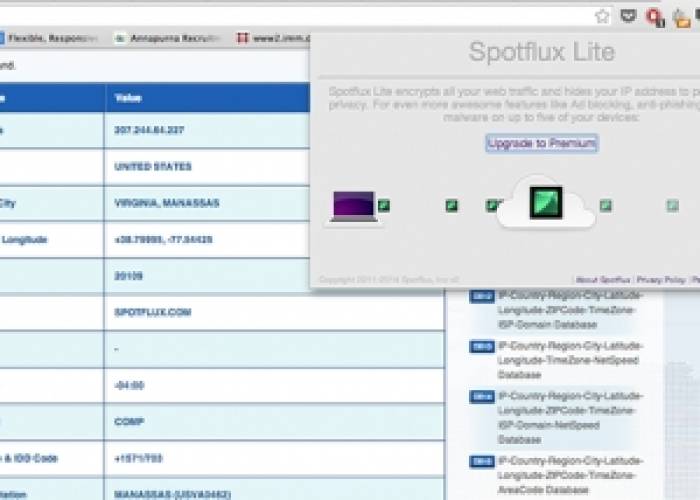Select the SPOTFLUX.COM cell

coord(275,312)
